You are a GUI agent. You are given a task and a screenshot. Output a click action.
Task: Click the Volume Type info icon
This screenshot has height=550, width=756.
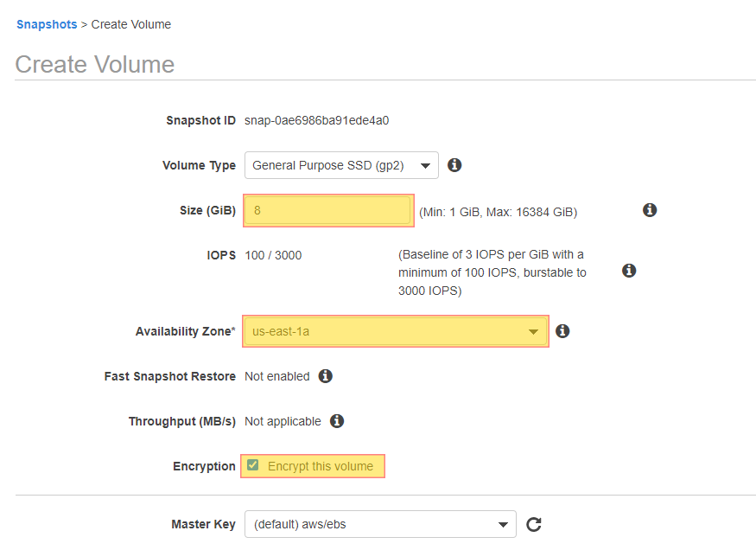pos(454,165)
